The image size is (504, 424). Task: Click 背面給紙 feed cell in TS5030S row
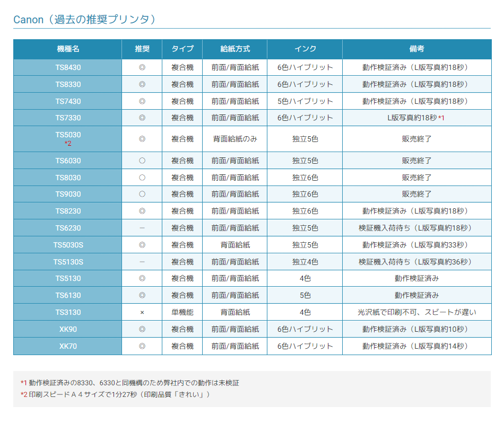tap(235, 245)
